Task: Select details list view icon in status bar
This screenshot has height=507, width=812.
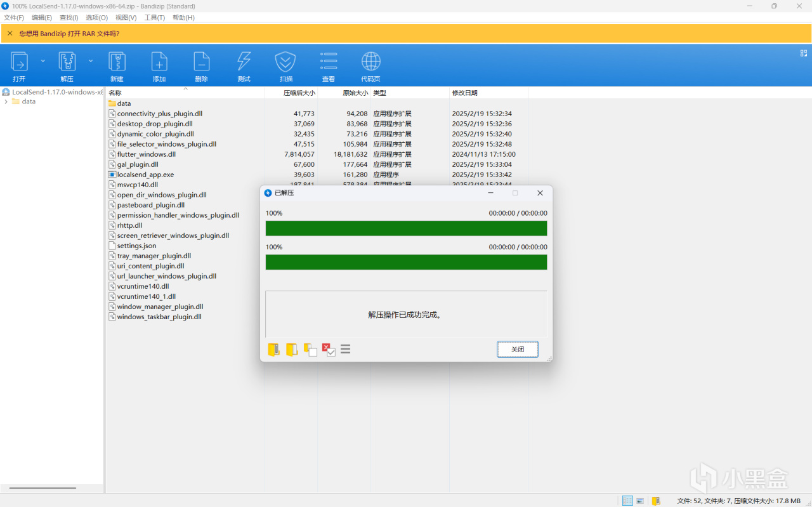Action: tap(627, 501)
